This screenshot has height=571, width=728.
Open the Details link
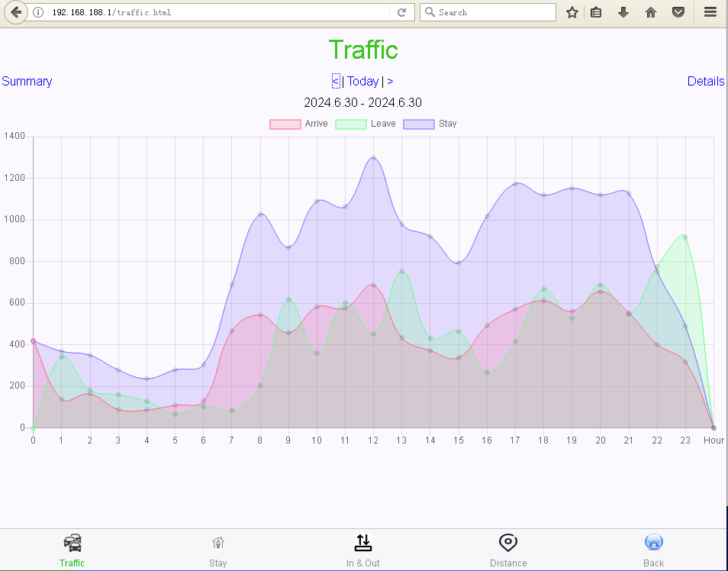pyautogui.click(x=706, y=82)
